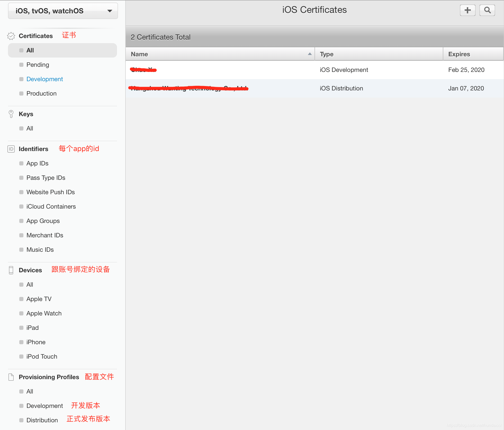Click the Devices phone icon
This screenshot has height=430, width=504.
11,270
